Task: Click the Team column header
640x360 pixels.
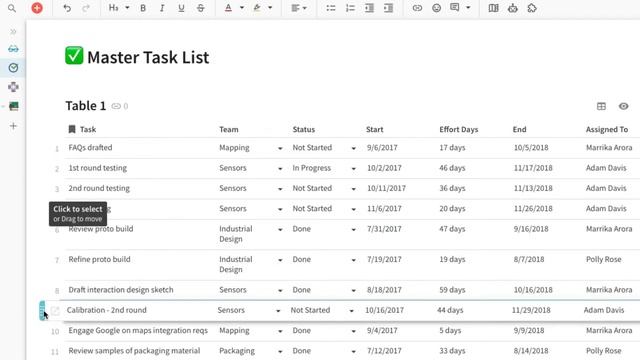Action: point(229,129)
